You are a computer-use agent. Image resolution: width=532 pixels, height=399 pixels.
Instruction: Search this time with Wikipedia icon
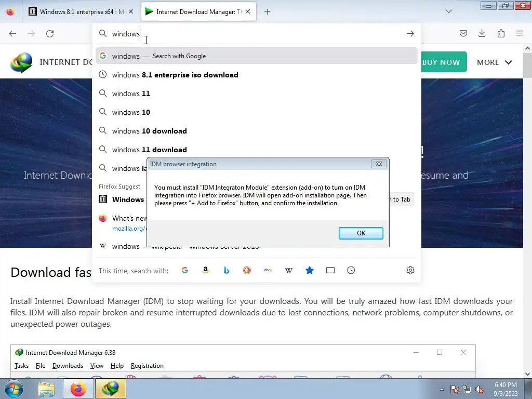[x=289, y=270]
